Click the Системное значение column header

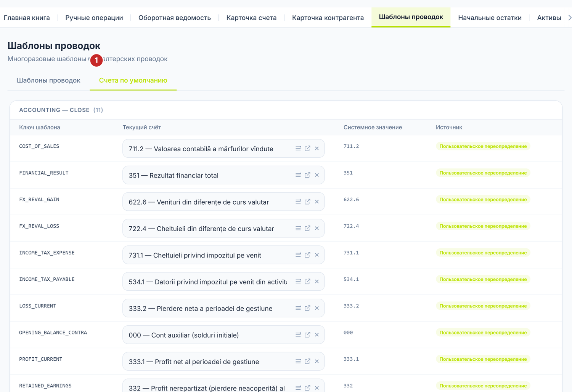(x=373, y=127)
